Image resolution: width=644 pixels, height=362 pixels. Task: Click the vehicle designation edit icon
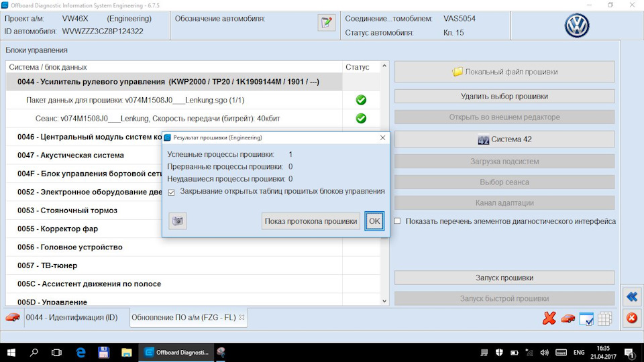click(327, 22)
